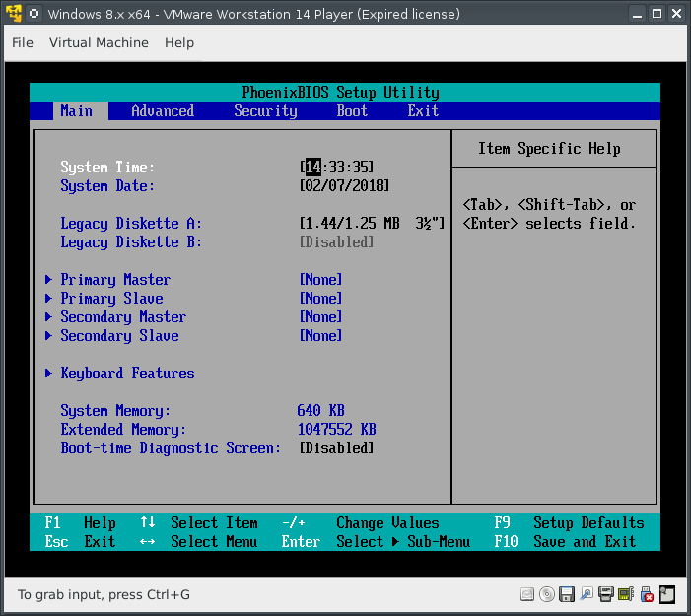
Task: Click the Extended Memory 1047552 KB value
Action: [337, 429]
